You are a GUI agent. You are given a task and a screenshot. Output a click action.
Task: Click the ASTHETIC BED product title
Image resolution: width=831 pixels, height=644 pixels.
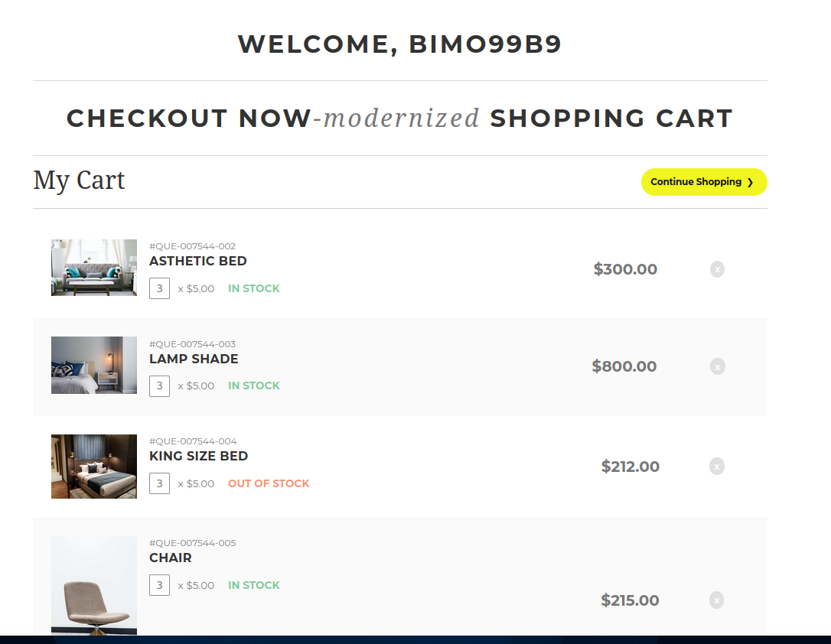(198, 261)
